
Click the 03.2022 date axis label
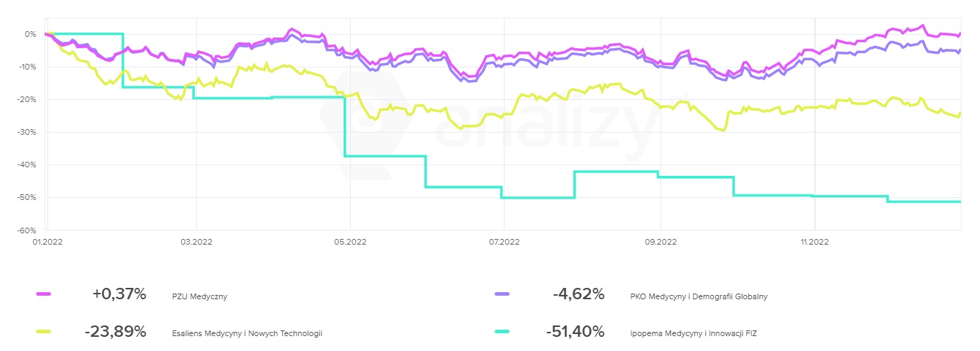tap(196, 241)
